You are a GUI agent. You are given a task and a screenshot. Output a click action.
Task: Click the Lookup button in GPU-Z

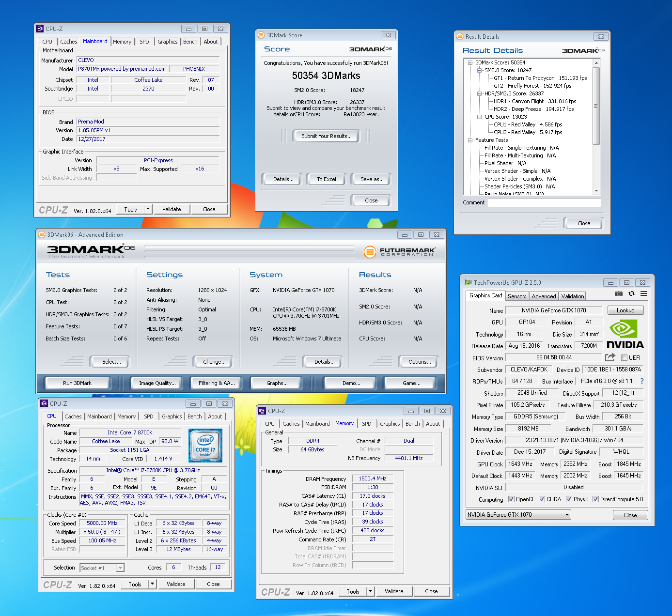point(625,310)
